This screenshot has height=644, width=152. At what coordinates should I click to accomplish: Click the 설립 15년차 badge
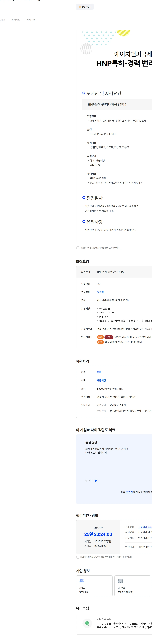pyautogui.click(x=85, y=7)
